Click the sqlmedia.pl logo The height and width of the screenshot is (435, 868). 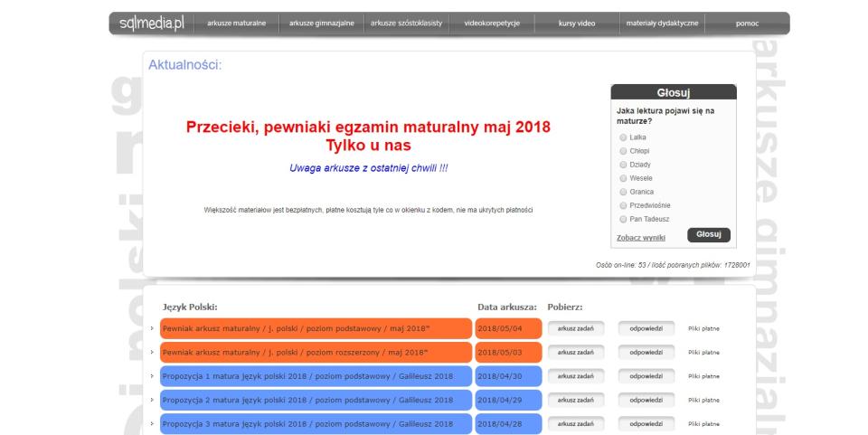tap(146, 23)
